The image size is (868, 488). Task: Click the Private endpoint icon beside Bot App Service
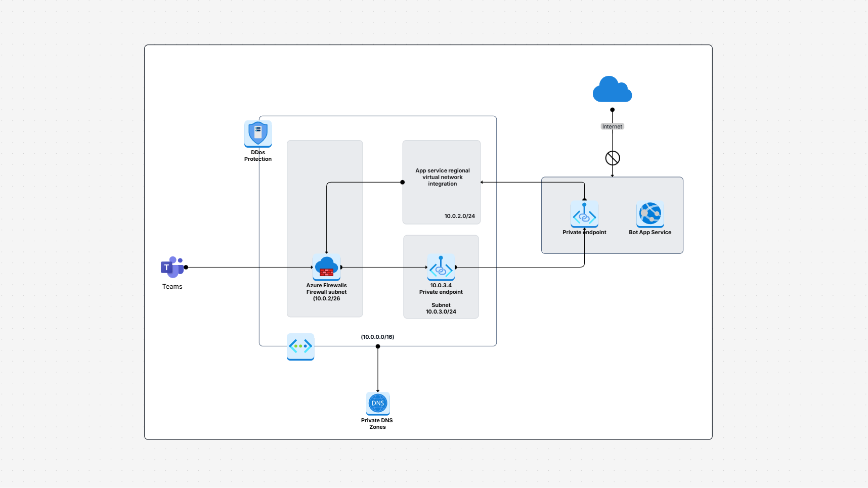tap(584, 214)
